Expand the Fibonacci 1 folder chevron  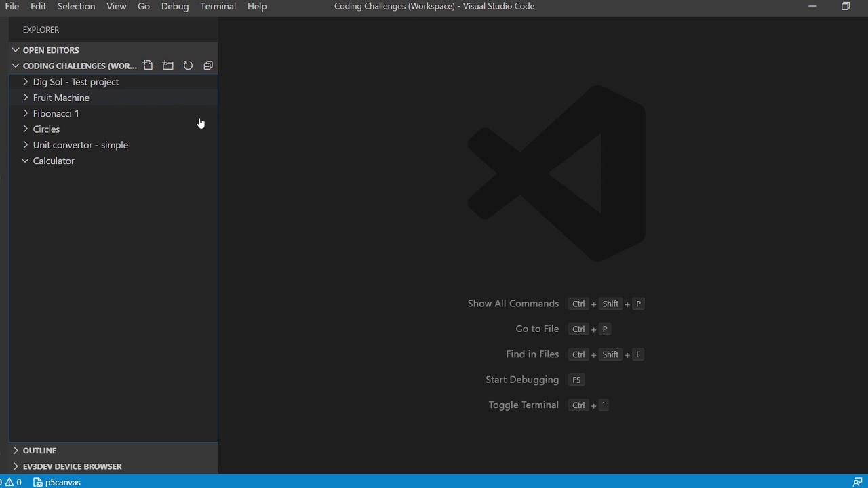pyautogui.click(x=25, y=113)
